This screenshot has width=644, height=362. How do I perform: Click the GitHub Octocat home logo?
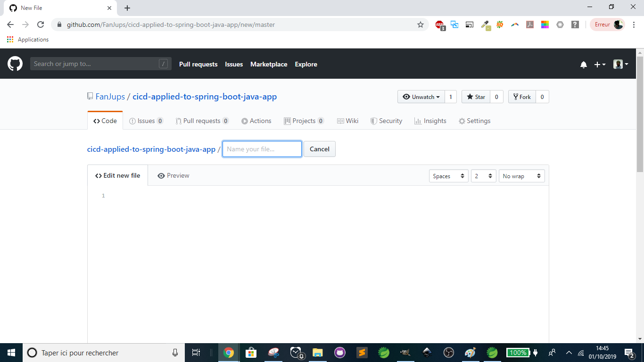15,64
